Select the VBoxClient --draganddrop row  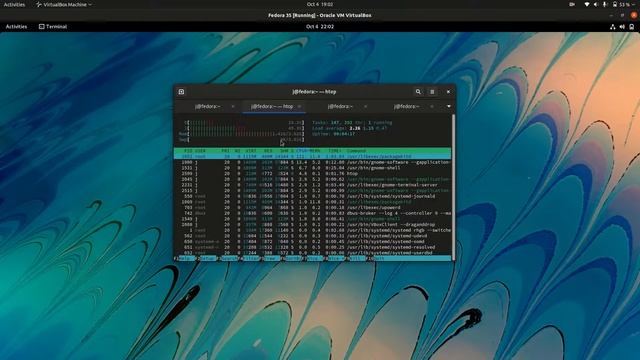pyautogui.click(x=313, y=224)
